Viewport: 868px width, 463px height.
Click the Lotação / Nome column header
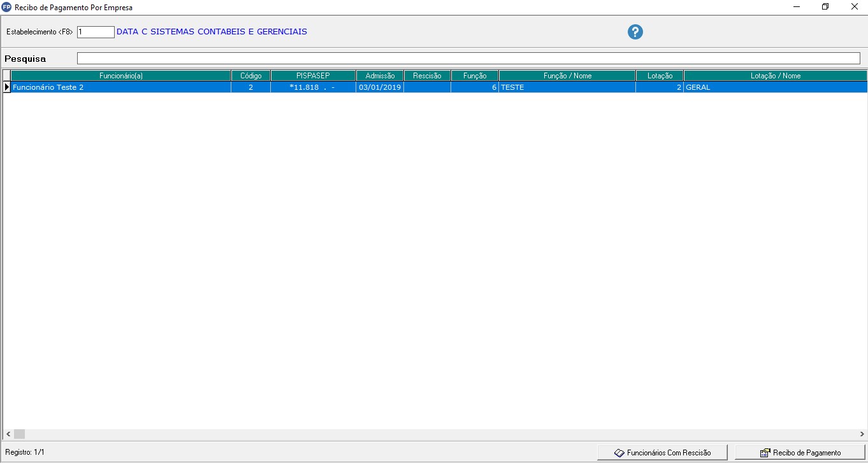click(x=775, y=76)
